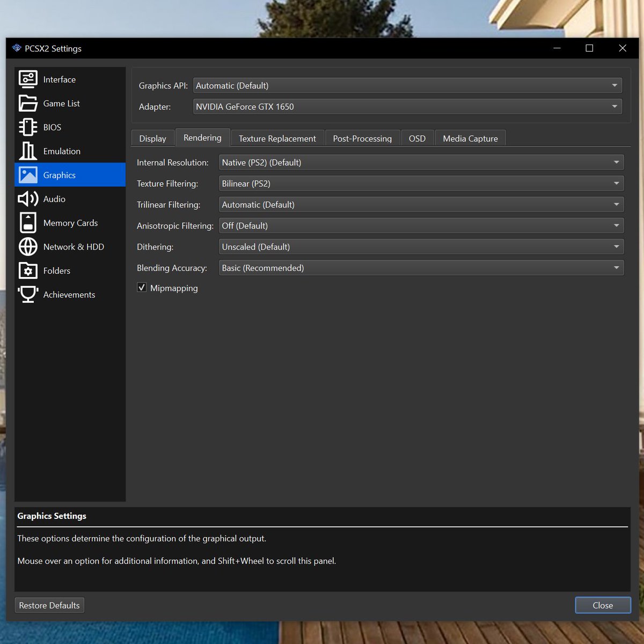The width and height of the screenshot is (644, 644).
Task: Select the BIOS label
Action: pos(52,127)
